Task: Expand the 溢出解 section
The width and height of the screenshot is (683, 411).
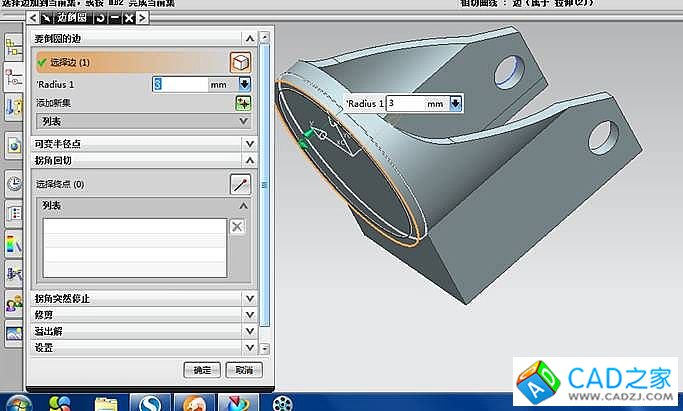Action: 247,330
